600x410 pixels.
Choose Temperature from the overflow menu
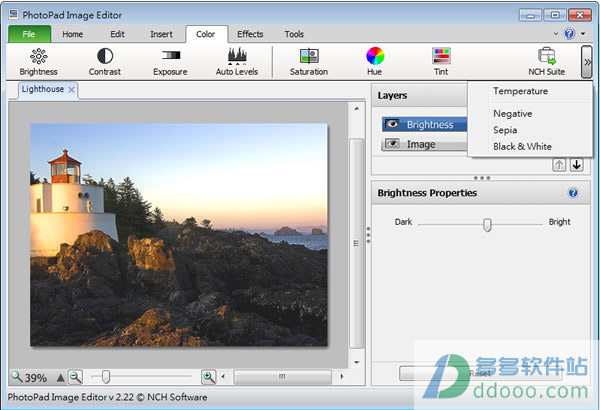520,91
